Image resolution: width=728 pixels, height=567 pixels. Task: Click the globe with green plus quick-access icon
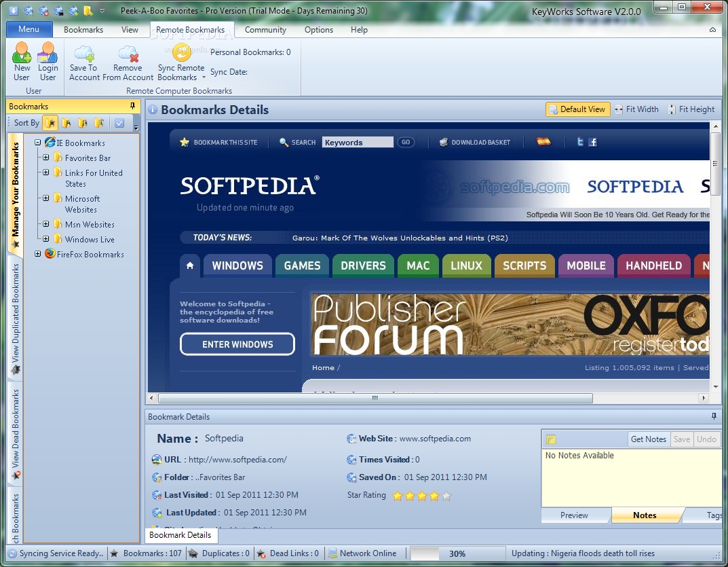point(73,10)
